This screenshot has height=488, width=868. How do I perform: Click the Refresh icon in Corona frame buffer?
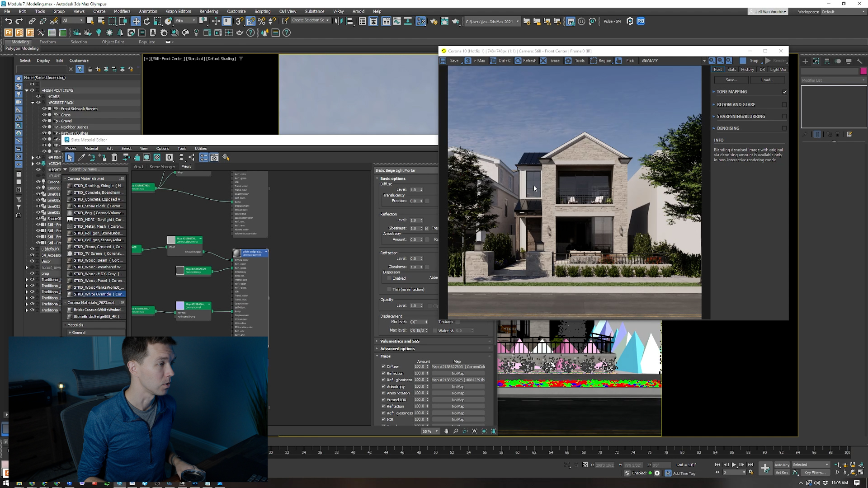pyautogui.click(x=519, y=61)
